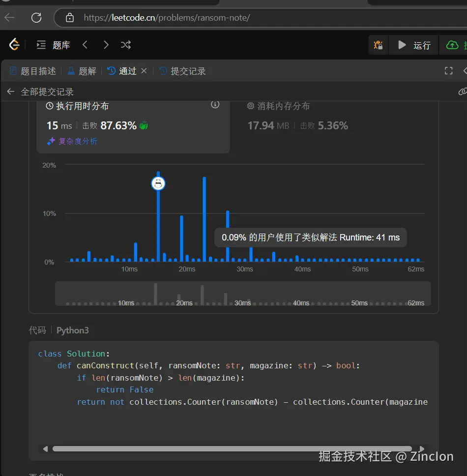Click the tallest bar near 23ms
This screenshot has width=467, height=476.
pyautogui.click(x=204, y=219)
